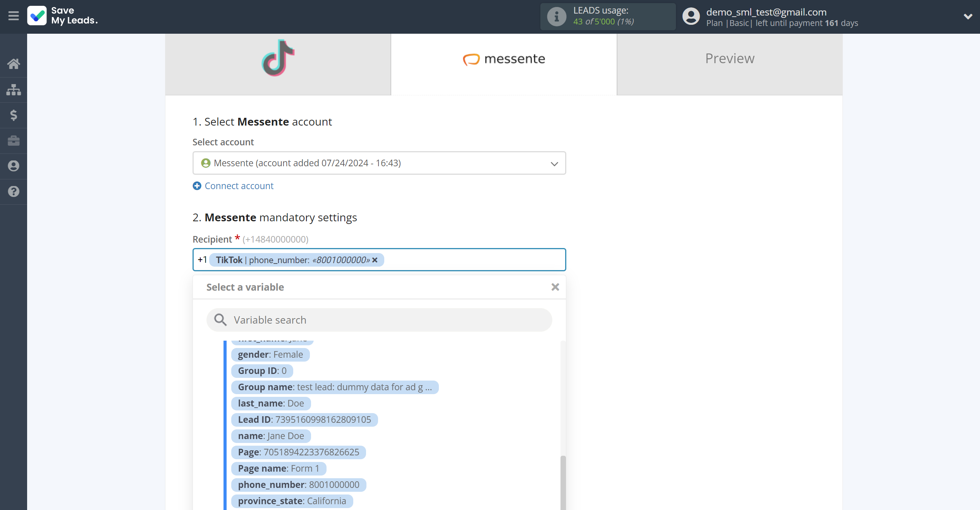Click the demo_sml_test@gmail.com account email
The height and width of the screenshot is (510, 980).
[x=766, y=12]
